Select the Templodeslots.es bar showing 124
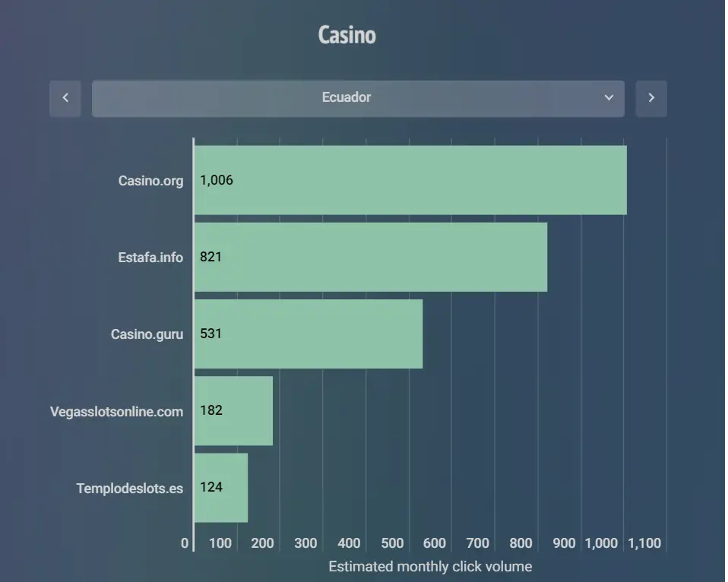Image resolution: width=728 pixels, height=582 pixels. 221,488
